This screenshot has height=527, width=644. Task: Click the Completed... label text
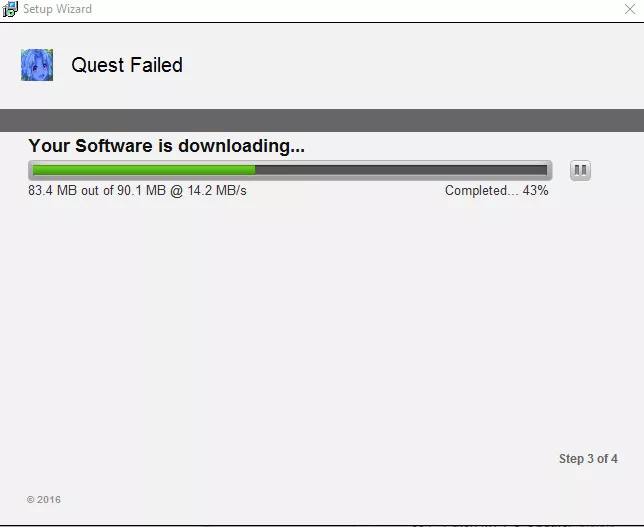[481, 191]
